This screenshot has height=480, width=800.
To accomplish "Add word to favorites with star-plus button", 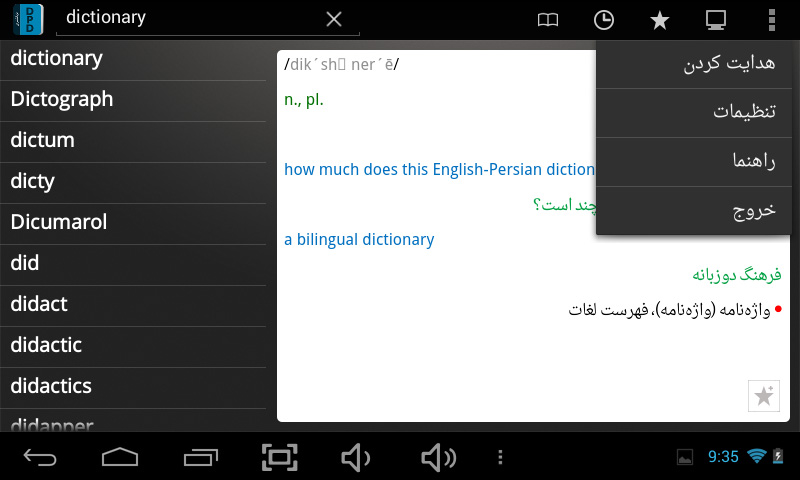I will click(763, 396).
